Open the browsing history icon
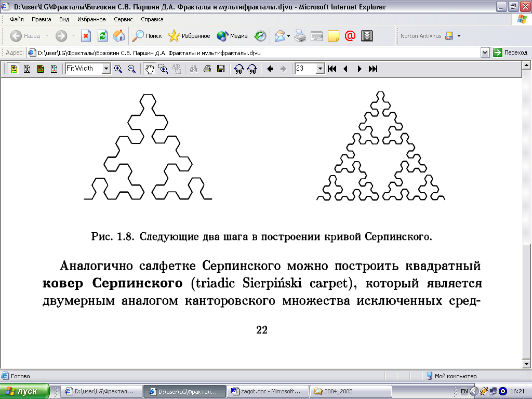The image size is (532, 399). click(x=261, y=36)
